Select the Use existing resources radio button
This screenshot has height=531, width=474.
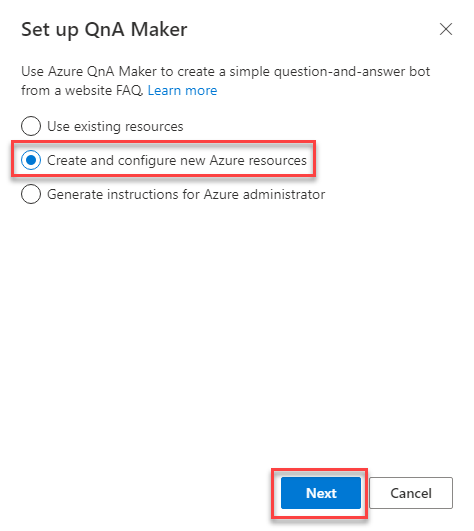pos(31,126)
